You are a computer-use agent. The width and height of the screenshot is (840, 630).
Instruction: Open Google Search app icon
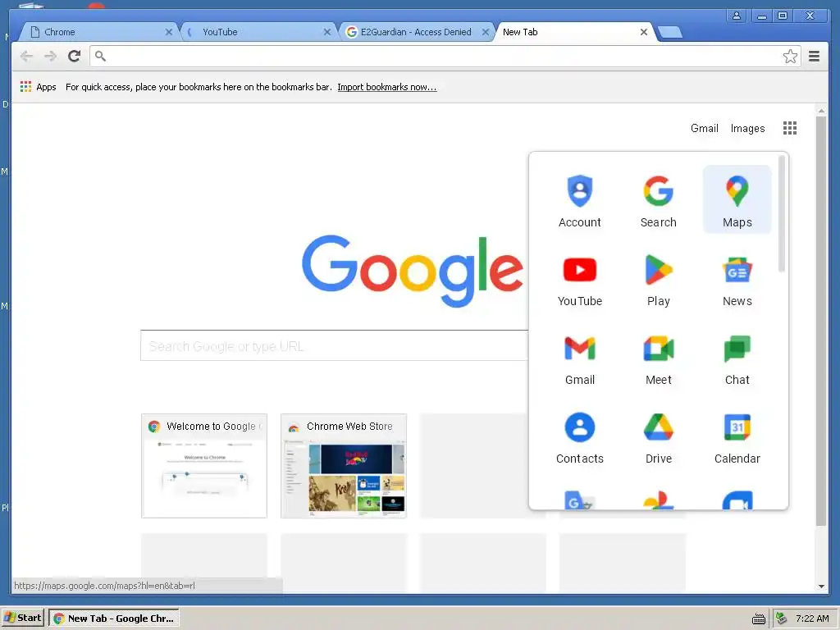(659, 200)
